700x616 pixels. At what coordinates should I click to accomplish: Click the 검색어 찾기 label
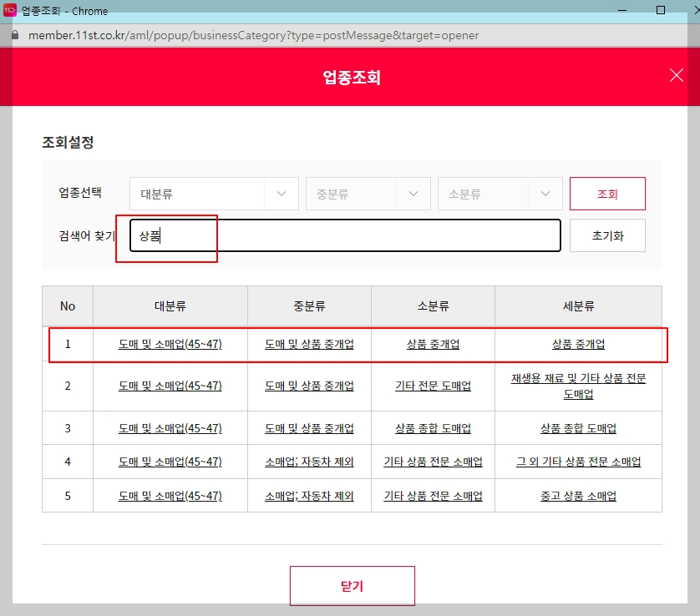pyautogui.click(x=87, y=235)
